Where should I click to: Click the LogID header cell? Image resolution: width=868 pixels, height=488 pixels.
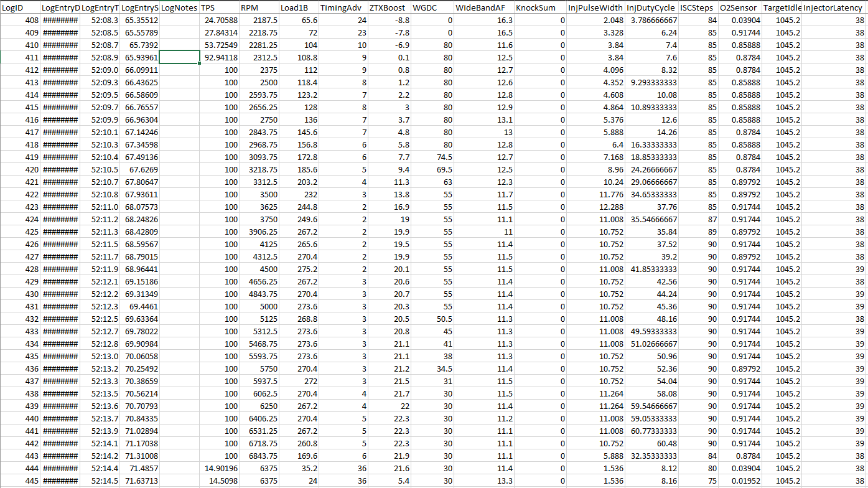click(x=20, y=8)
